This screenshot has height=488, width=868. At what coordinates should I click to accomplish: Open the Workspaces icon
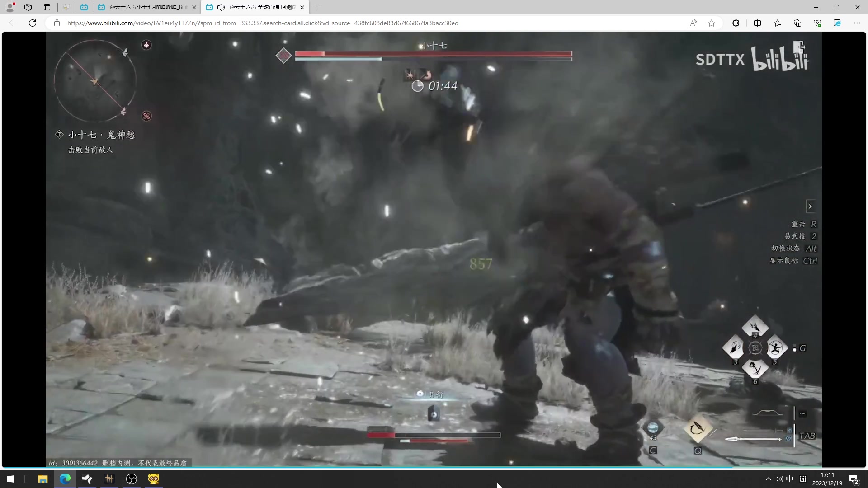tap(28, 7)
